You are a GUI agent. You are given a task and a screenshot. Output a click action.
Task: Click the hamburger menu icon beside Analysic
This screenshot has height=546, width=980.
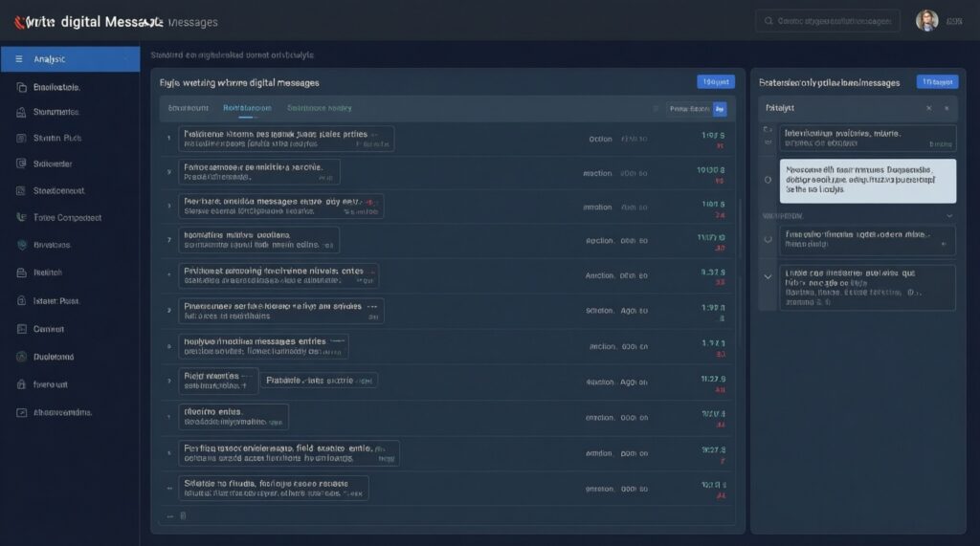[x=17, y=59]
